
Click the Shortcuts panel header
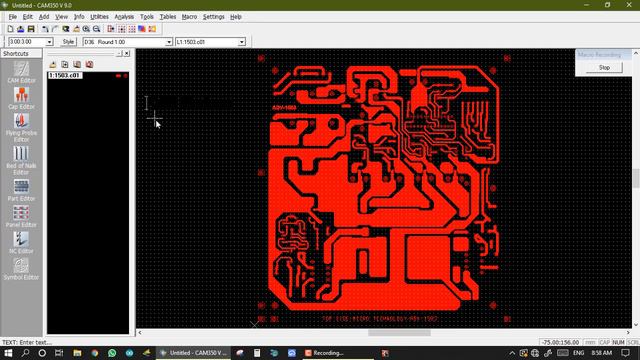[21, 53]
